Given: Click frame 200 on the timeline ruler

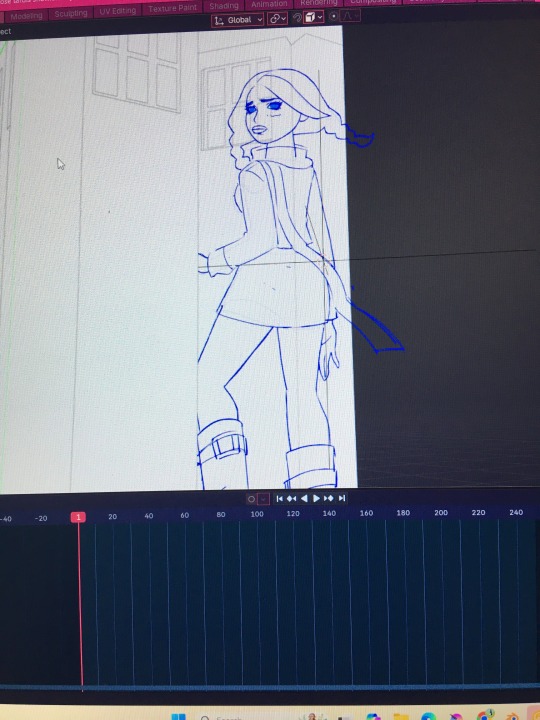Looking at the screenshot, I should tap(441, 512).
